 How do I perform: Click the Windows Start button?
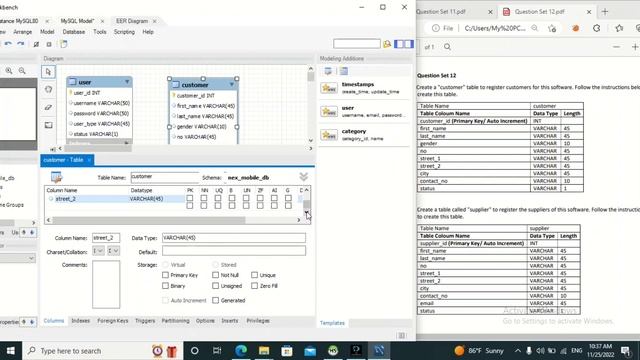[11, 351]
